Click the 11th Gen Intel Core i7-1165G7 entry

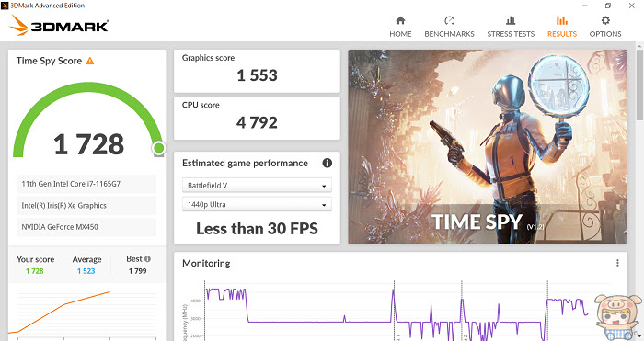[x=86, y=184]
